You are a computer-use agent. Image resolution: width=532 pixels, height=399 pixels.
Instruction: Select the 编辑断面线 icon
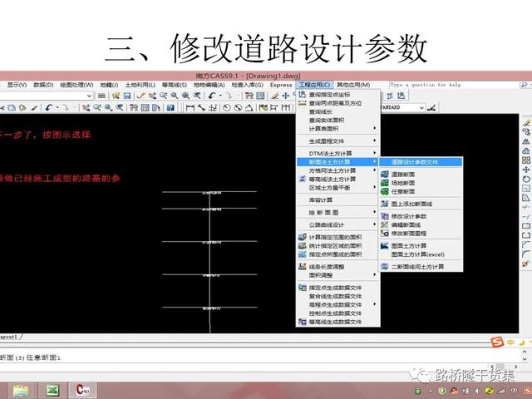384,224
